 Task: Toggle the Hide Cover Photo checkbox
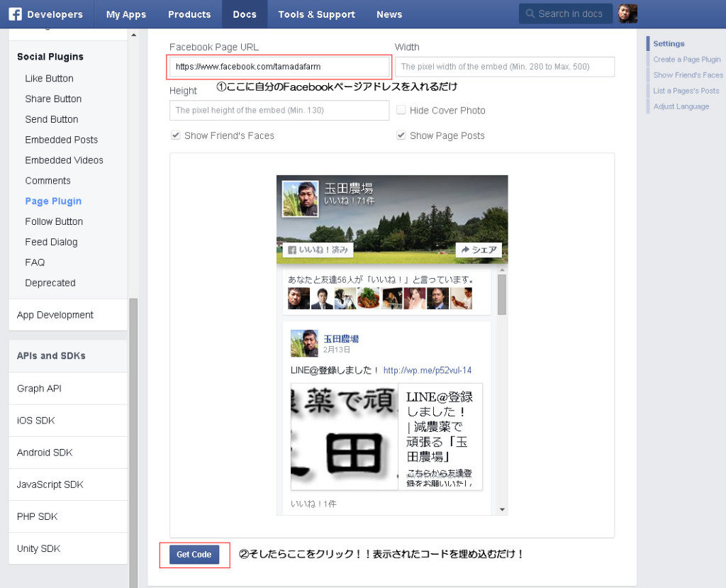(x=401, y=111)
